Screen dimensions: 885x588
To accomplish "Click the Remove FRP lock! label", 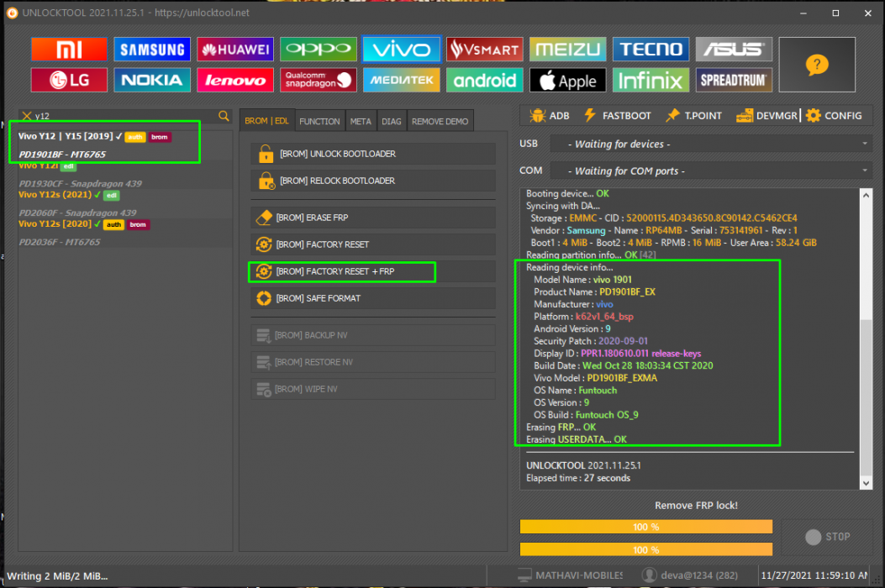I will tap(696, 506).
